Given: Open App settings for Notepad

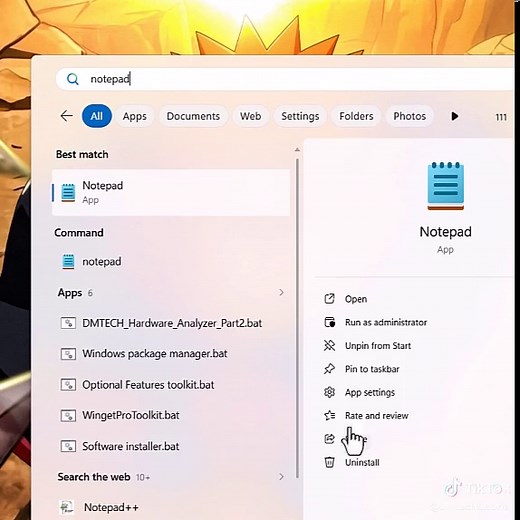Looking at the screenshot, I should coord(370,392).
